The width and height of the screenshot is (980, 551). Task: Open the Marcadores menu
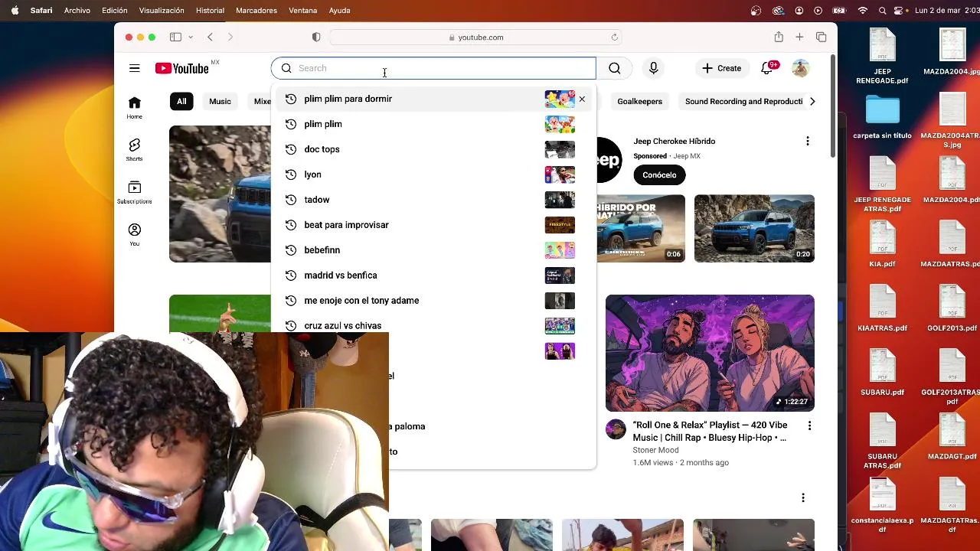pos(256,10)
